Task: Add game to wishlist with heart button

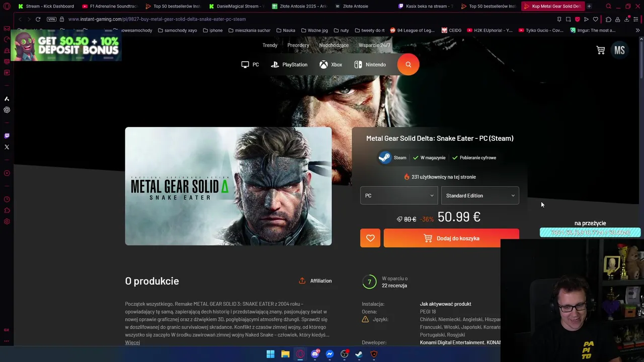Action: [x=370, y=238]
